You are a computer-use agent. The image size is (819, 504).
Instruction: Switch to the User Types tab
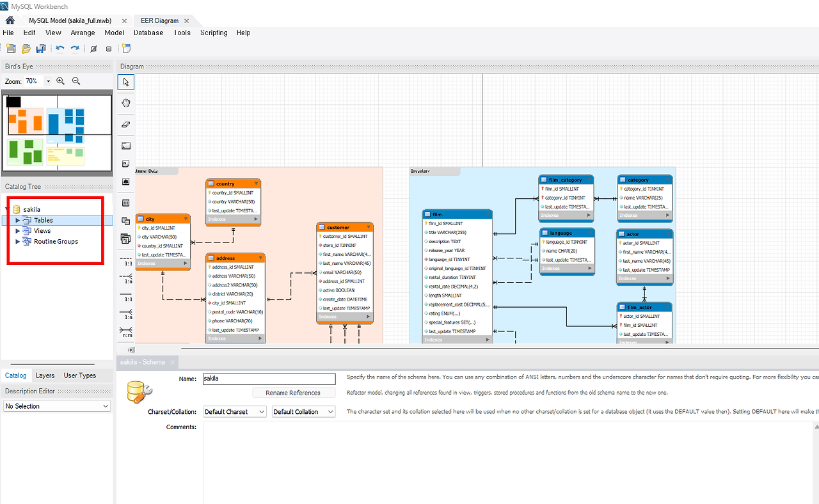click(80, 375)
